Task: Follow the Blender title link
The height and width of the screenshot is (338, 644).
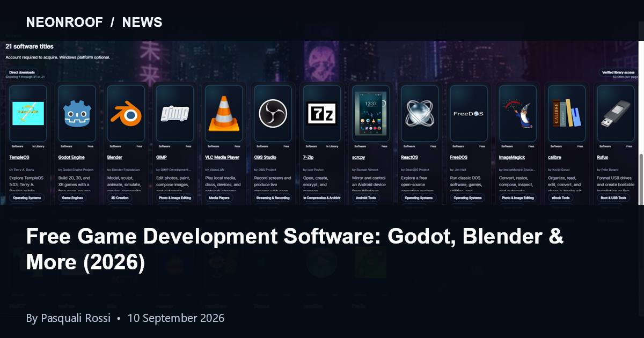Action: click(115, 157)
